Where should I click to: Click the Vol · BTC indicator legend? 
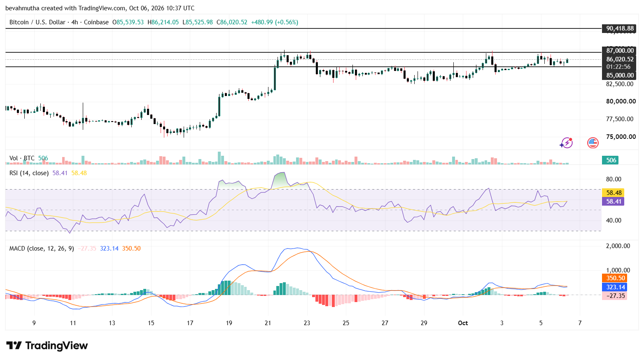click(x=22, y=158)
